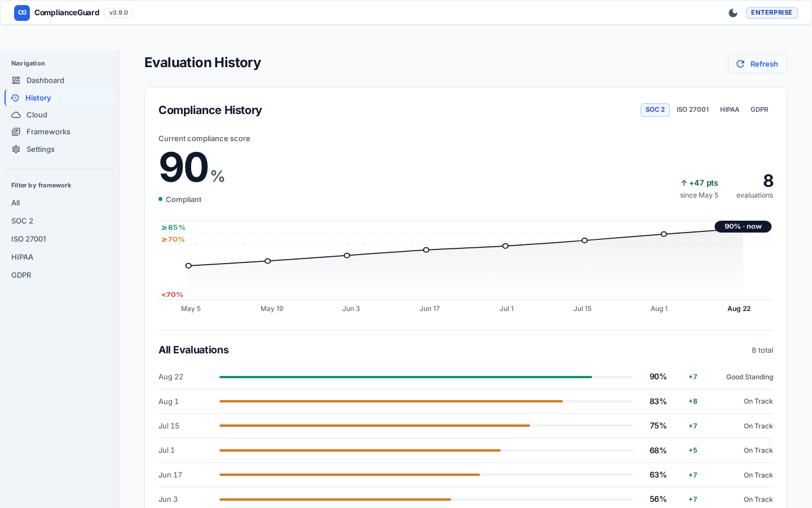
Task: Click the Settings gear icon
Action: (16, 149)
